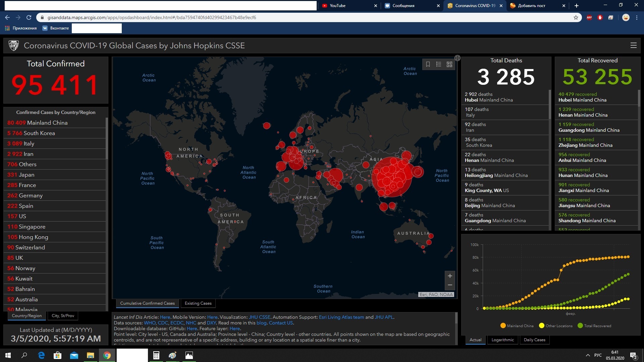Screen dimensions: 644x362
Task: Reload the current page
Action: (x=29, y=17)
